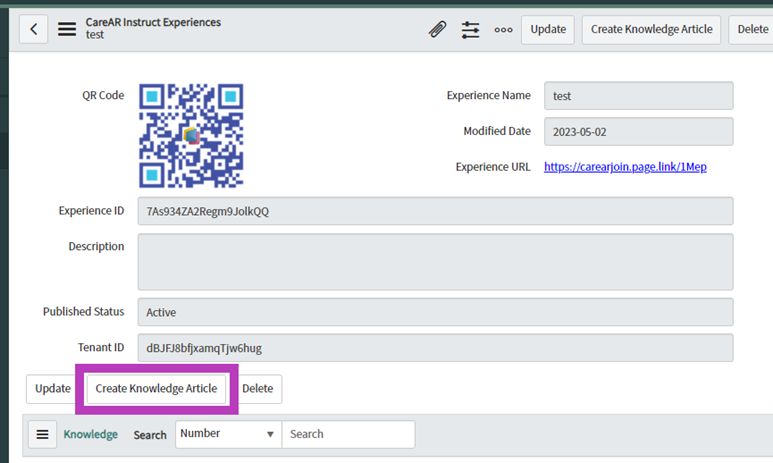Image resolution: width=773 pixels, height=463 pixels.
Task: Expand the Number search field dropdown
Action: [228, 434]
